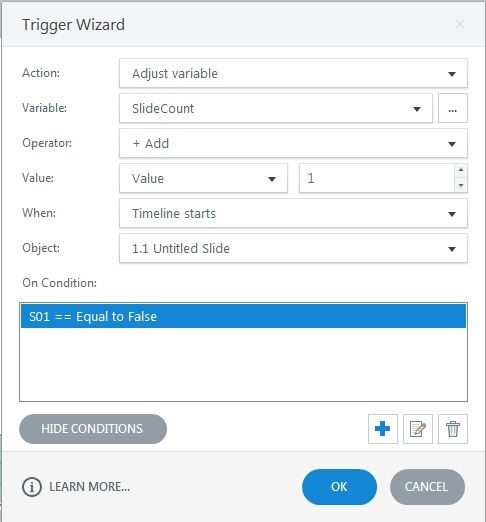Edit the selected condition with pencil icon
486x522 pixels.
pos(418,429)
